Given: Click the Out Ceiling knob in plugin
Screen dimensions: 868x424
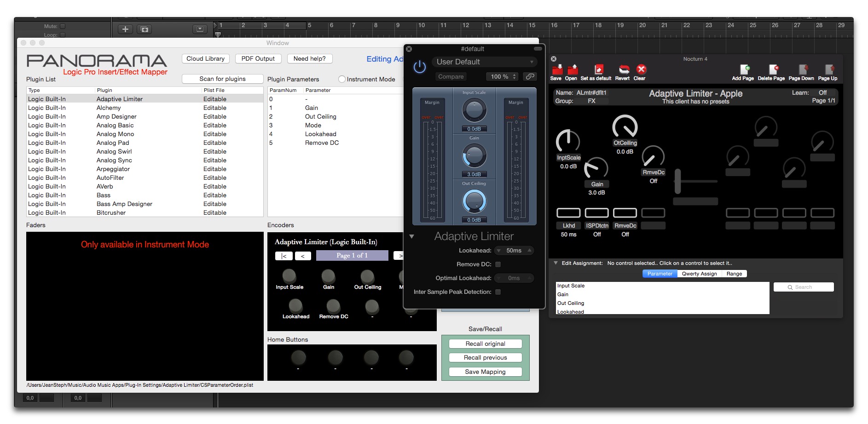Looking at the screenshot, I should point(474,201).
